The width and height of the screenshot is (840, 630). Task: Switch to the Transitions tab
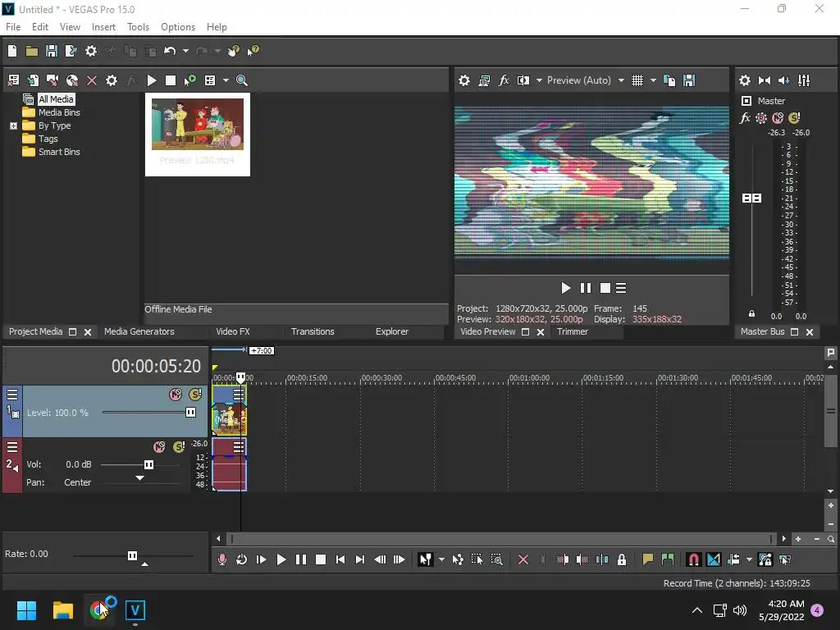coord(313,331)
